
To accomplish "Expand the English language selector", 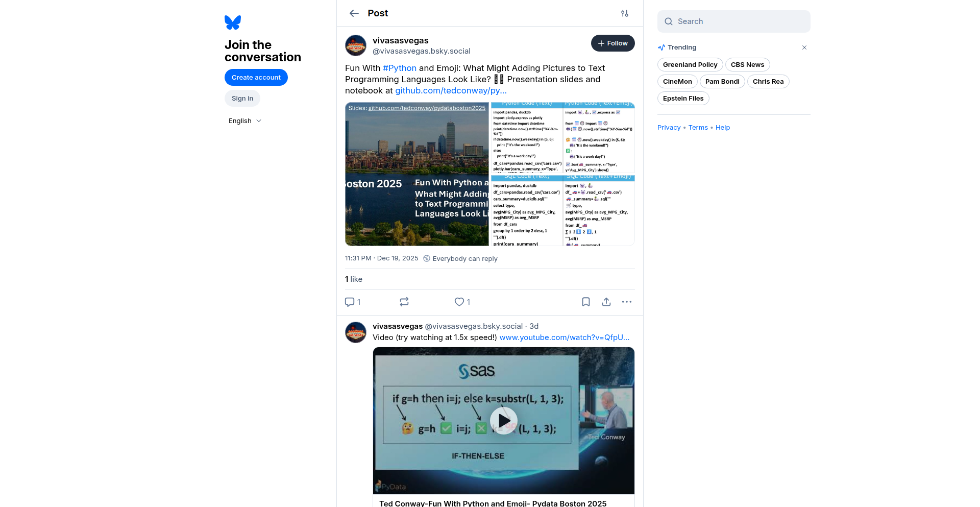I will coord(245,121).
